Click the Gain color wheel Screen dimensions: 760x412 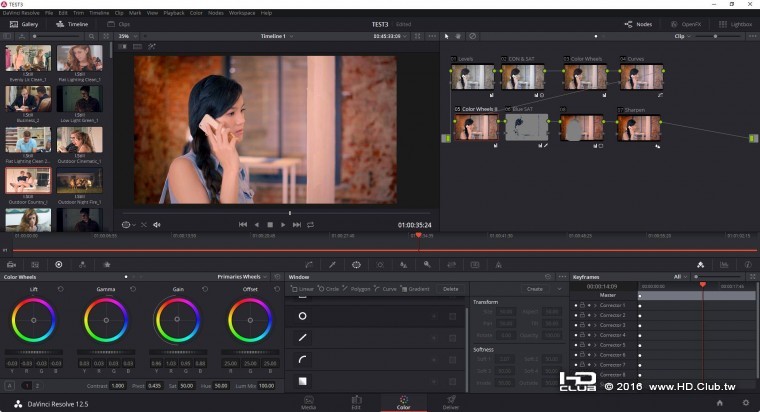click(177, 321)
